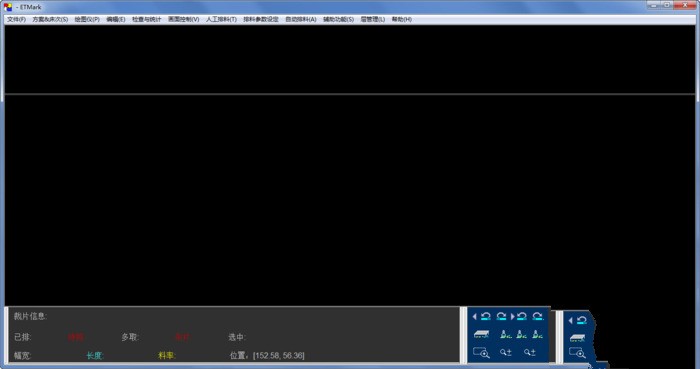
Task: Click the 幅宽 label
Action: [22, 356]
